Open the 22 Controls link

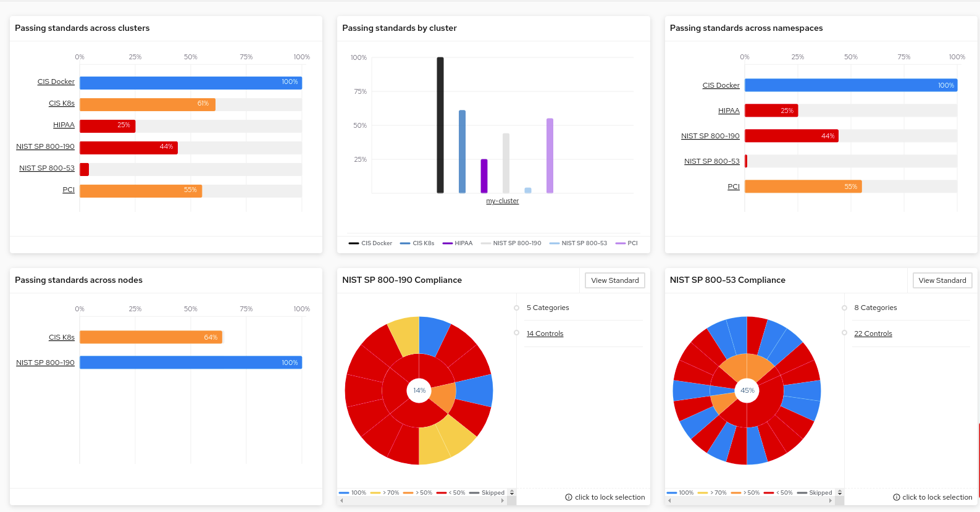coord(873,334)
